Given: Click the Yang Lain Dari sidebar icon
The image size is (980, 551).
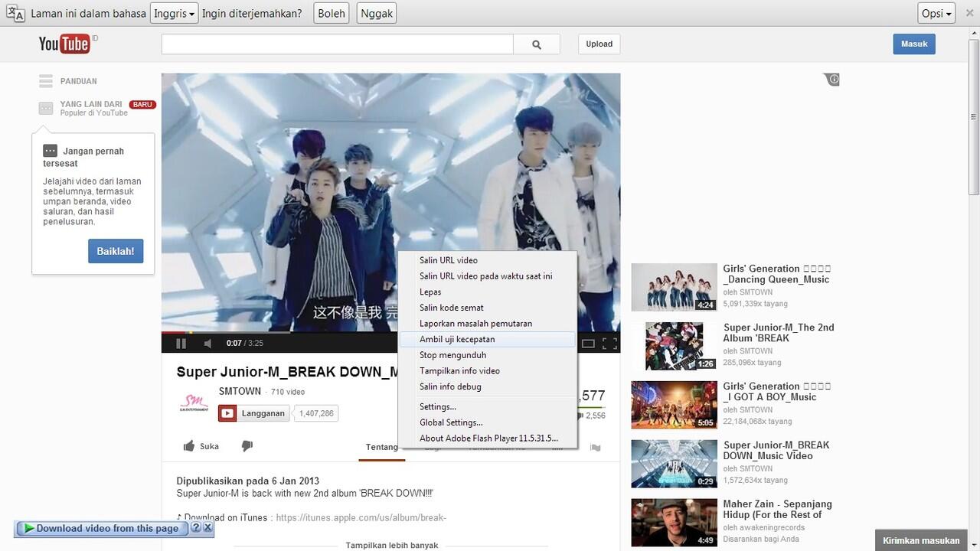Looking at the screenshot, I should pos(46,109).
